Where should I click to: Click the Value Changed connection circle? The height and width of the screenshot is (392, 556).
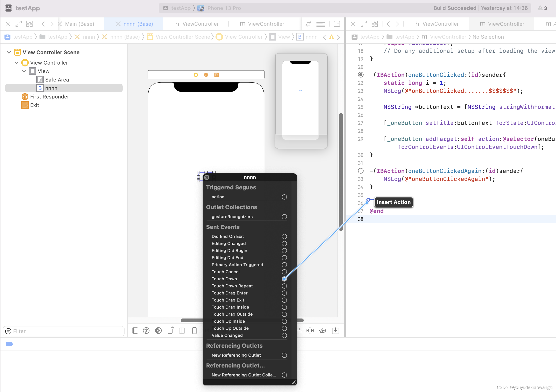pos(284,335)
